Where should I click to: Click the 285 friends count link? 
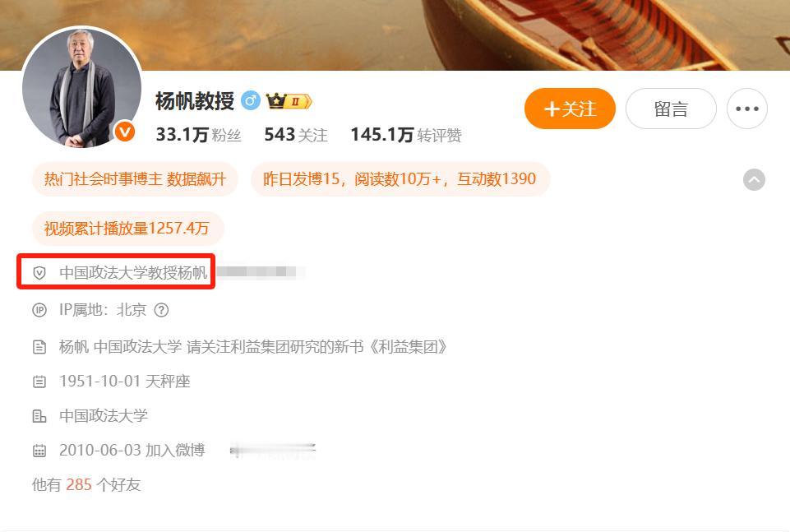[x=79, y=484]
